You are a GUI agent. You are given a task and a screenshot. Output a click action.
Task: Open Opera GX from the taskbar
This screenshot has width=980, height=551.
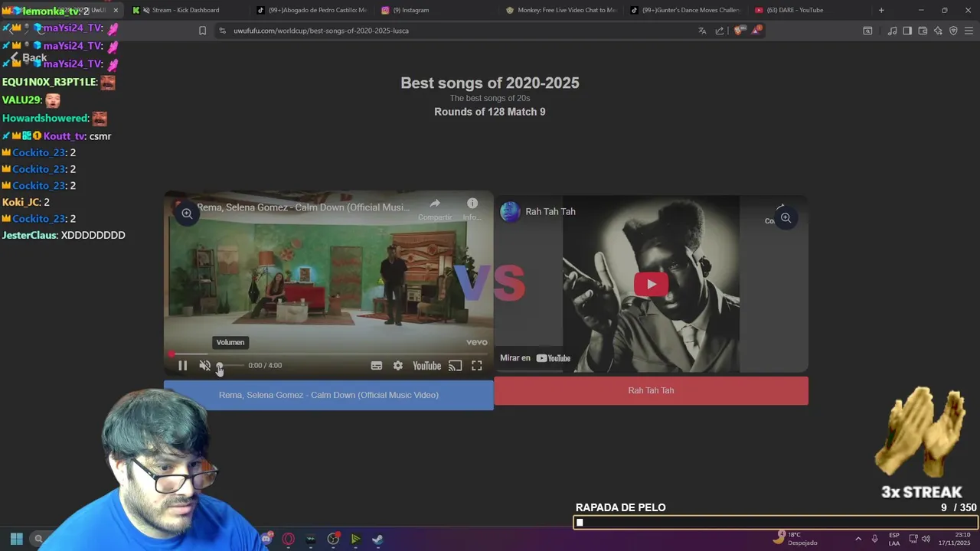pos(289,539)
